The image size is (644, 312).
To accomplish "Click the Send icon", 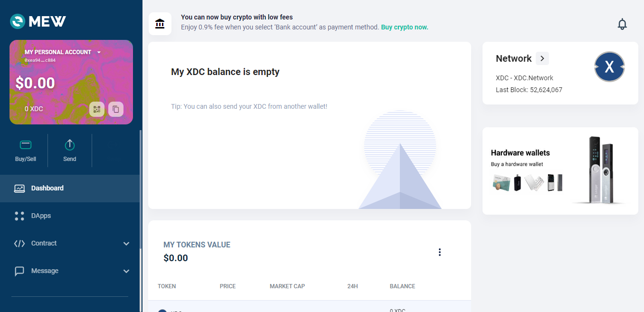I will (70, 145).
